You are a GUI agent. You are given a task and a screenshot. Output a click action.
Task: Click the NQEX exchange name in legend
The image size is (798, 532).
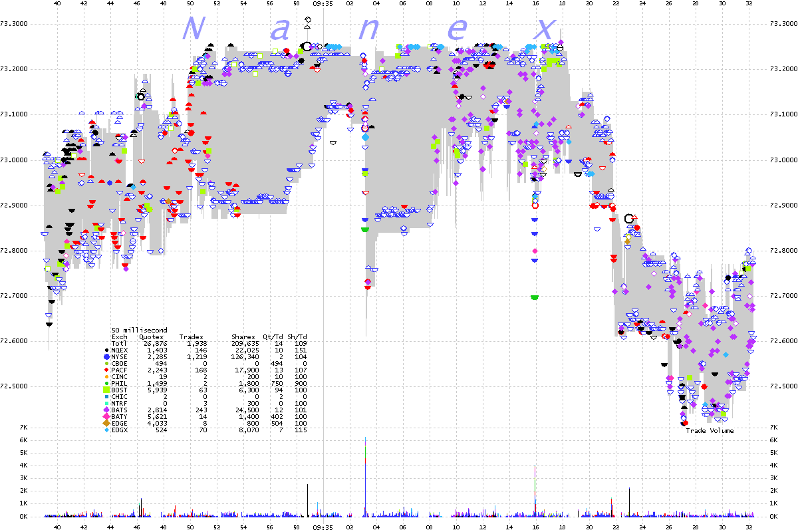point(118,349)
